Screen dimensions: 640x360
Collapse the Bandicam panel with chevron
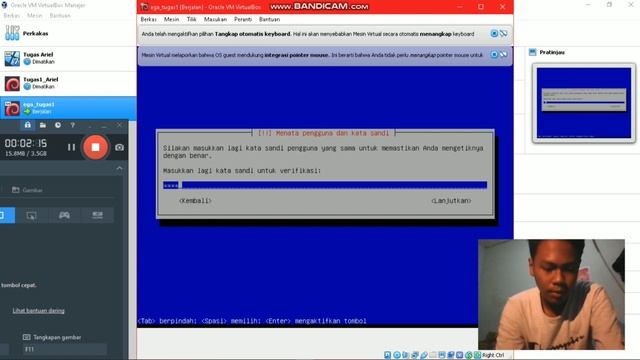coord(119,168)
